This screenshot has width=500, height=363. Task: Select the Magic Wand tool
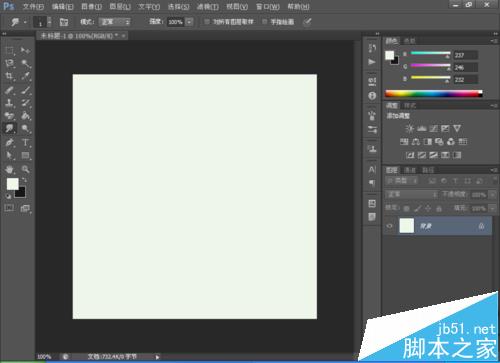click(x=25, y=63)
